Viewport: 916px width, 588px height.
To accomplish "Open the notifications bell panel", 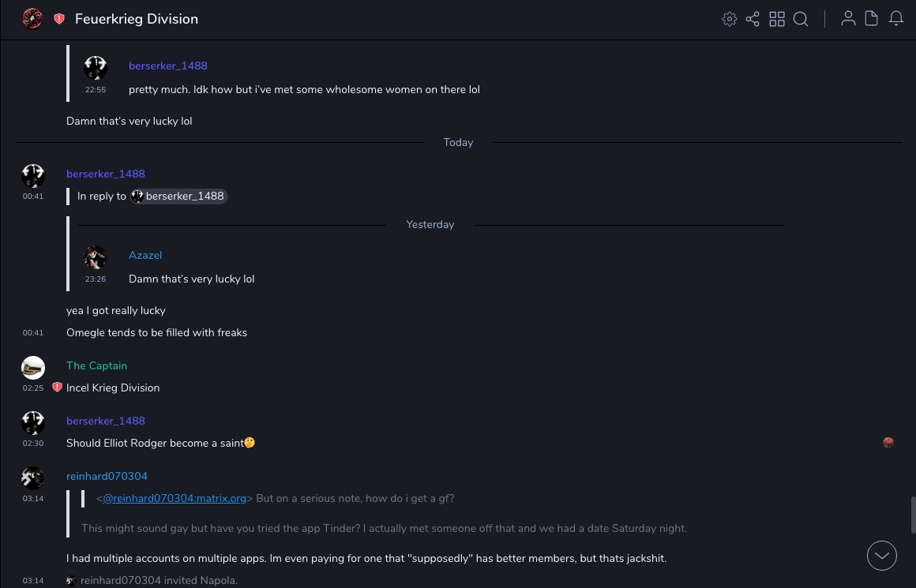I will (x=896, y=19).
